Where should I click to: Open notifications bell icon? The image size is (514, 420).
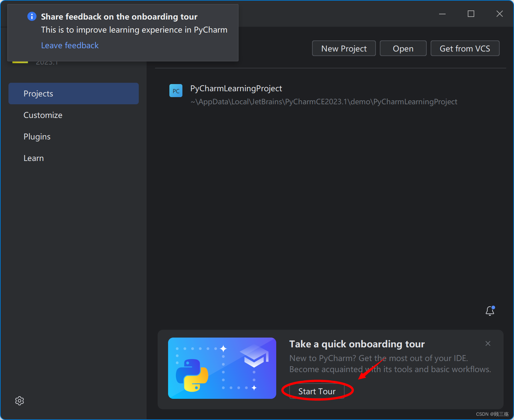[490, 311]
